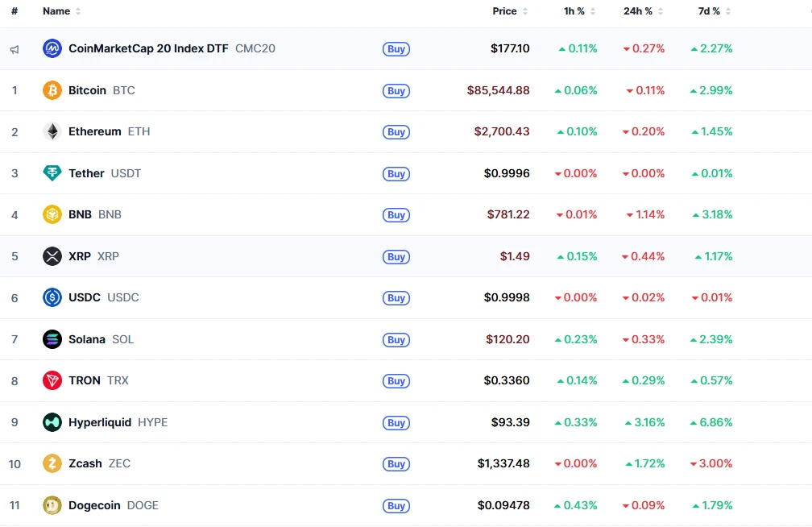Click the Hyperliquid logo icon
Screen dimensions: 812x527
(x=52, y=422)
